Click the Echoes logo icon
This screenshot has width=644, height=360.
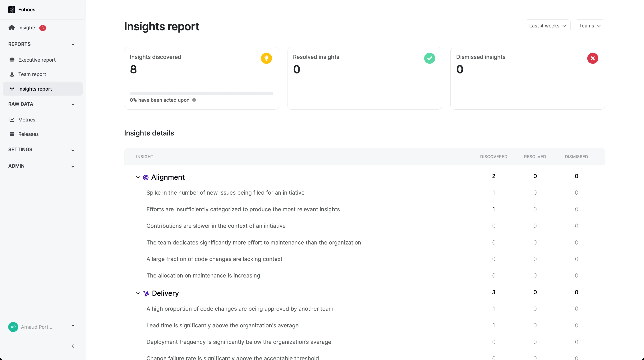tap(11, 10)
